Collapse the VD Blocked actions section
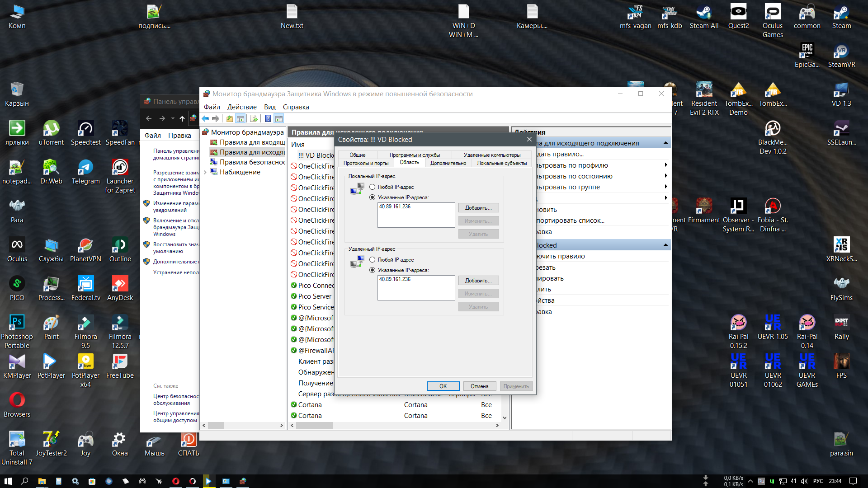The image size is (868, 488). click(x=665, y=245)
